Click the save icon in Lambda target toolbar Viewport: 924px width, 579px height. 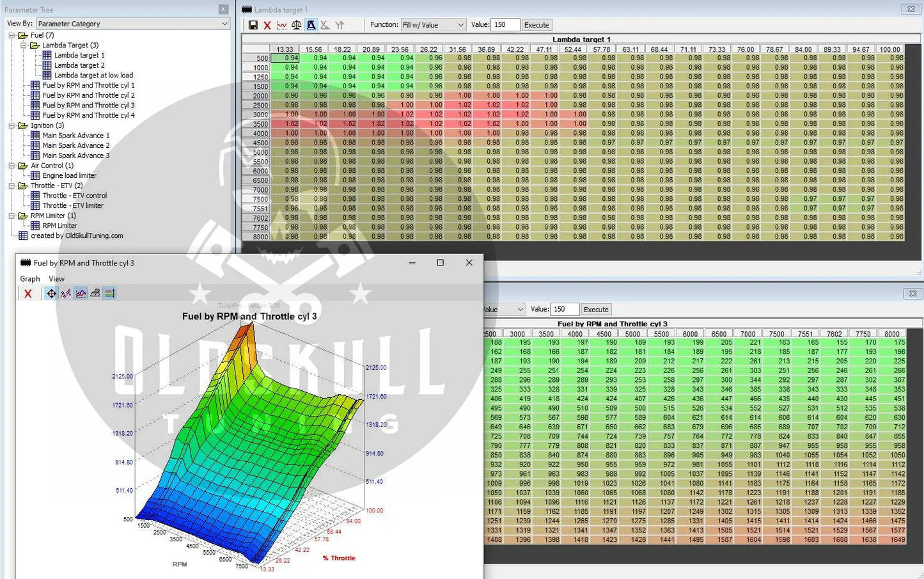pos(253,25)
